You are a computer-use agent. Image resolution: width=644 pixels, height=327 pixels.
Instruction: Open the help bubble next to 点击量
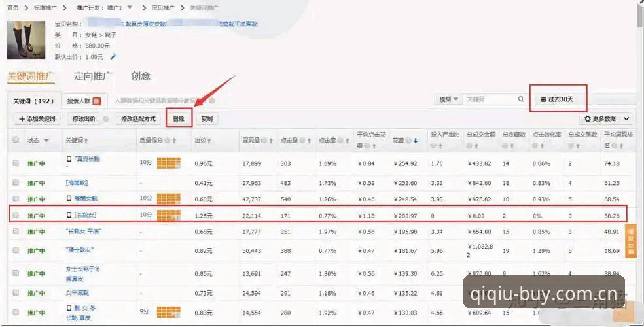pos(303,141)
